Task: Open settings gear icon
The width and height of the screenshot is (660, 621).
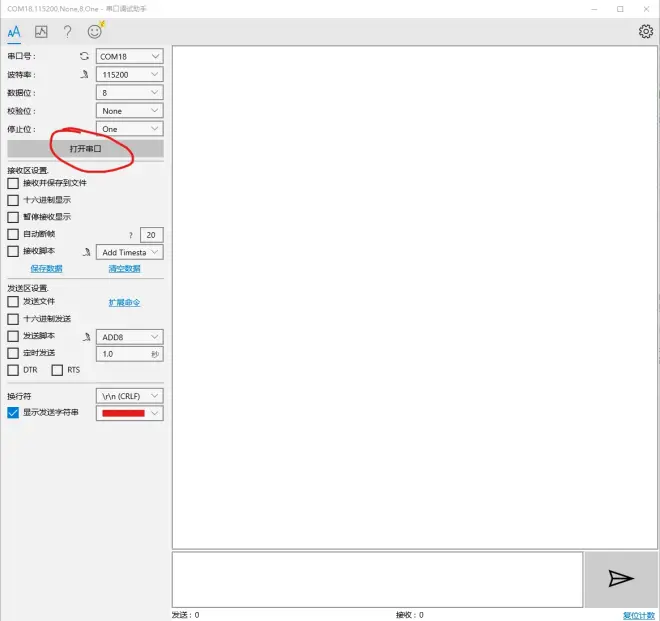Action: point(646,31)
